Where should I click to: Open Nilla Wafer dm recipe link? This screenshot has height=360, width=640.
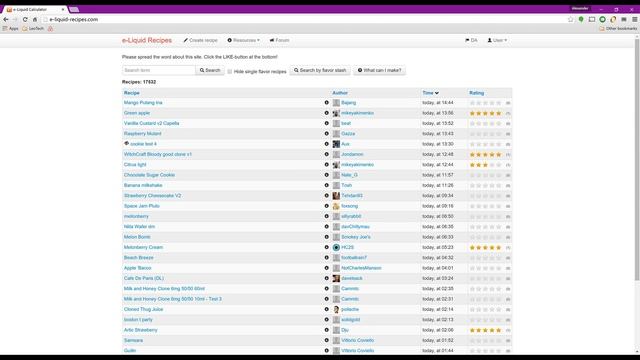click(139, 227)
